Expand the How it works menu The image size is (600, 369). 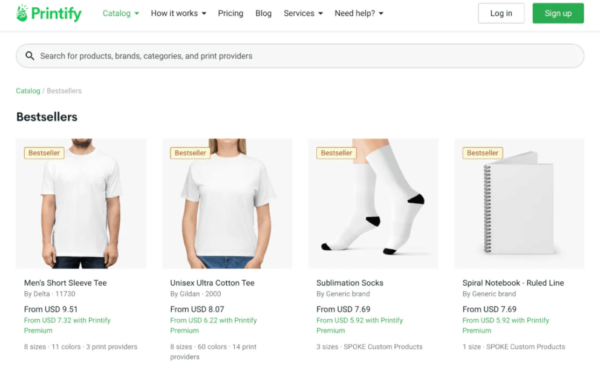[178, 13]
